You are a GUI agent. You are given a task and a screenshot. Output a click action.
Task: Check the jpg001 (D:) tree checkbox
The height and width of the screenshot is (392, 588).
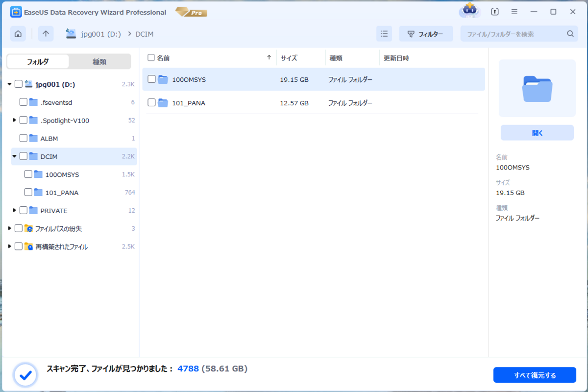point(19,84)
